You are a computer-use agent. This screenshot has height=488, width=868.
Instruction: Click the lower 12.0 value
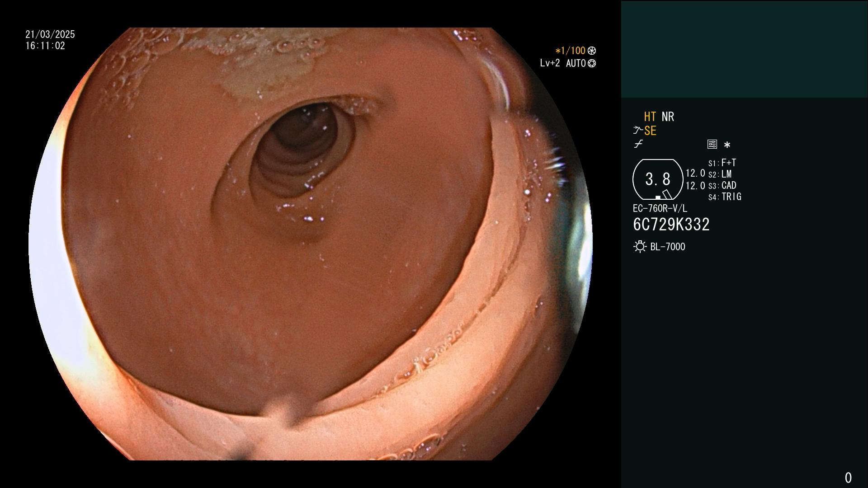pyautogui.click(x=695, y=185)
